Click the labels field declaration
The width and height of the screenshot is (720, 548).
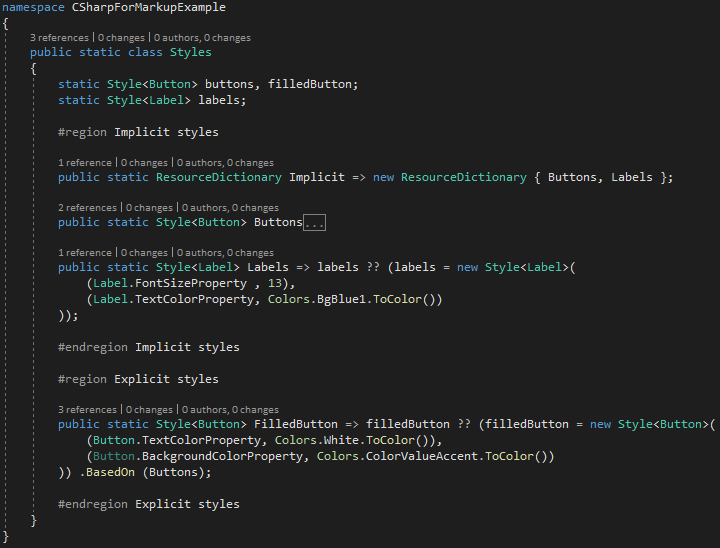(219, 100)
